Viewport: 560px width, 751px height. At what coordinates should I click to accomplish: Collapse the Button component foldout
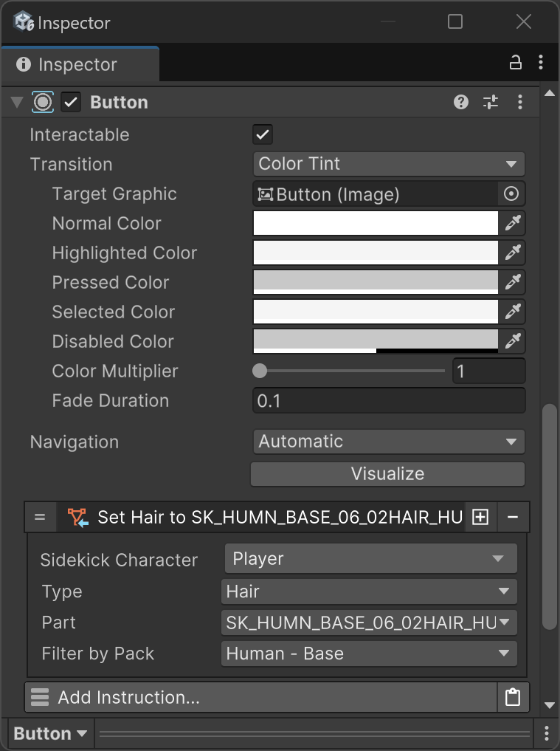tap(18, 103)
